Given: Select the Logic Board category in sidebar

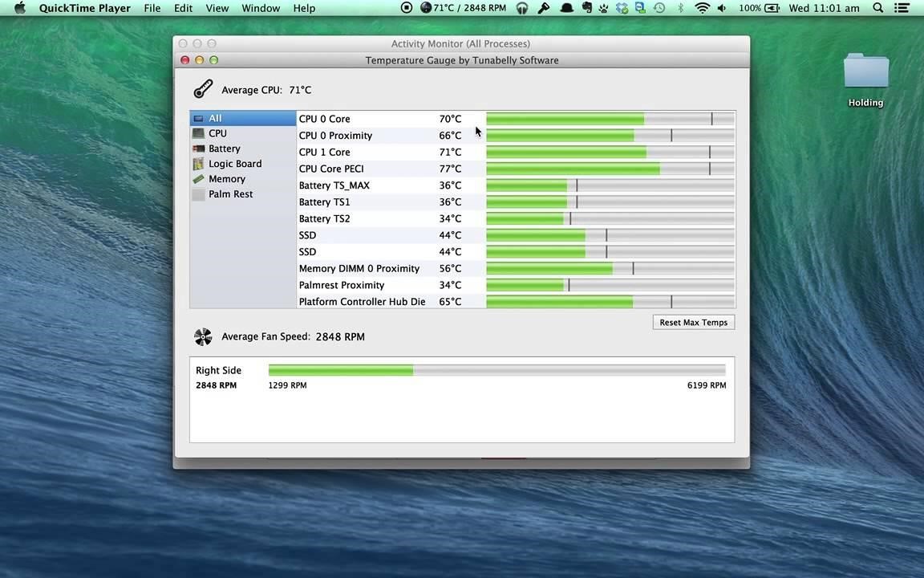Looking at the screenshot, I should pos(243,164).
